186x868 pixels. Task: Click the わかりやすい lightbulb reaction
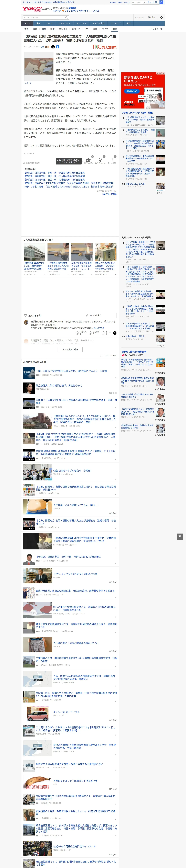tap(100, 161)
